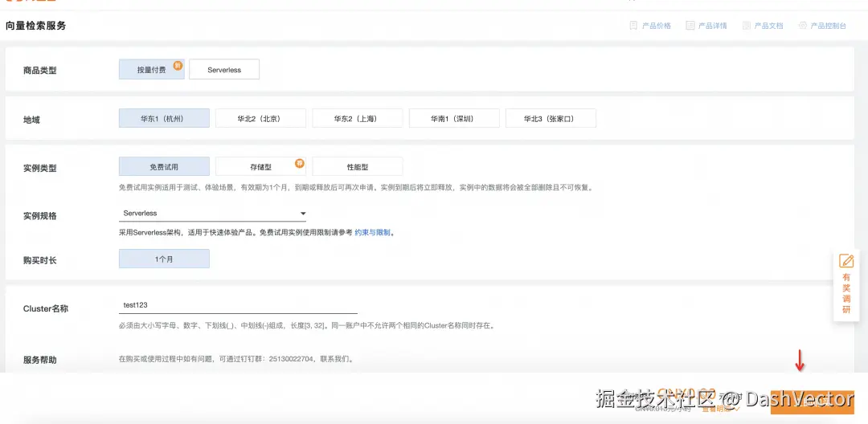Click the 商品类型 label
The image size is (868, 424).
tap(40, 70)
